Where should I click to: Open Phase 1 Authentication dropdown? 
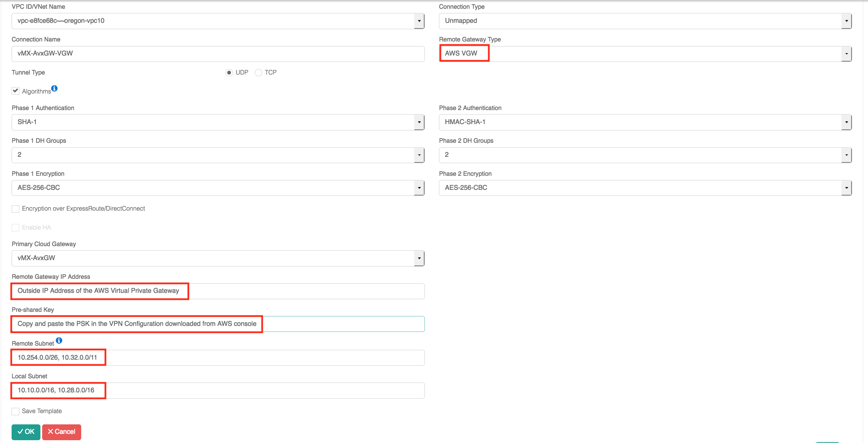coord(419,122)
